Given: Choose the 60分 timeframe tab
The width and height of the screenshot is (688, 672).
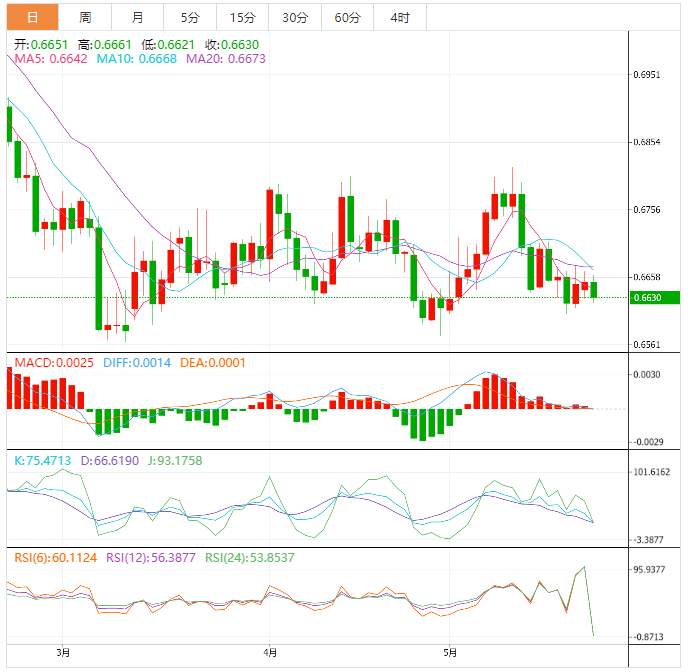Looking at the screenshot, I should point(347,17).
